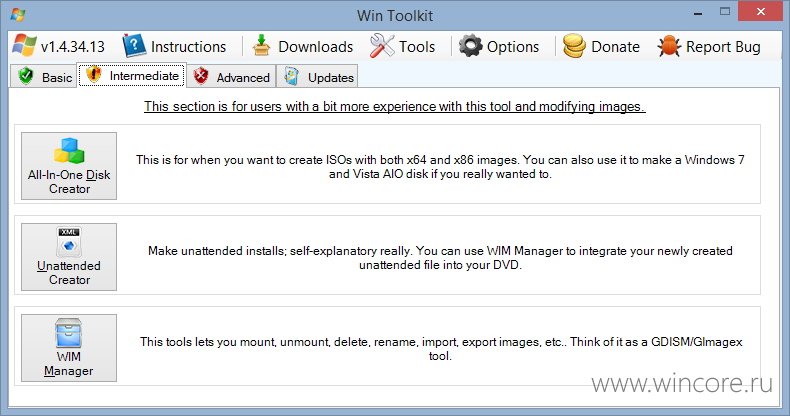Select the Intermediate tab label
Image resolution: width=790 pixels, height=416 pixels.
pos(144,76)
